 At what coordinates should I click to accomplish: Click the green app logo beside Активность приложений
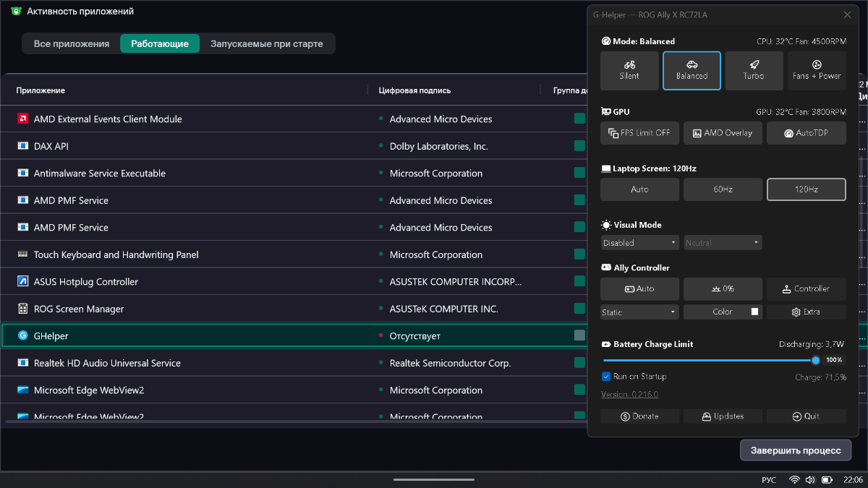[x=17, y=12]
